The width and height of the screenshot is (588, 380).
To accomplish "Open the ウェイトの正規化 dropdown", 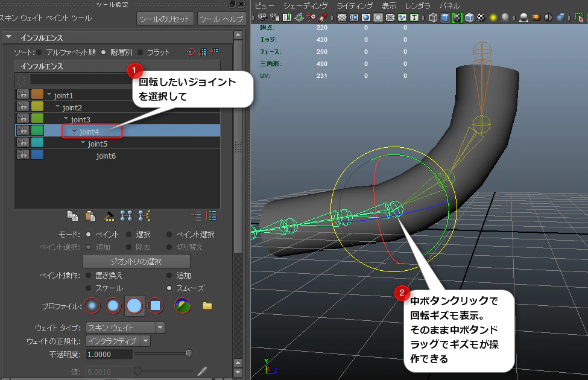I will (x=118, y=341).
